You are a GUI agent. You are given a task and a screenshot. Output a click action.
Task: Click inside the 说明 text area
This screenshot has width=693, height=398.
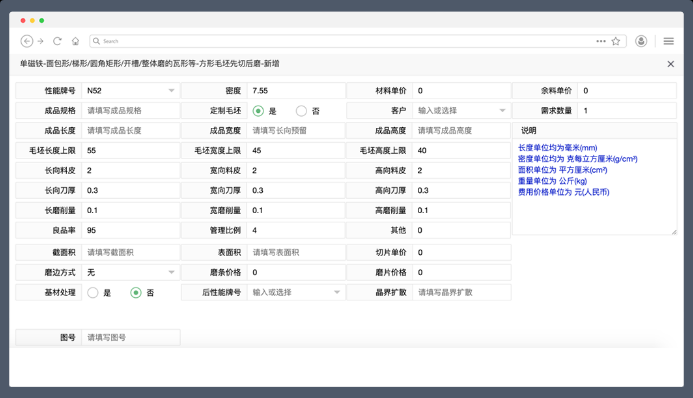pos(594,186)
